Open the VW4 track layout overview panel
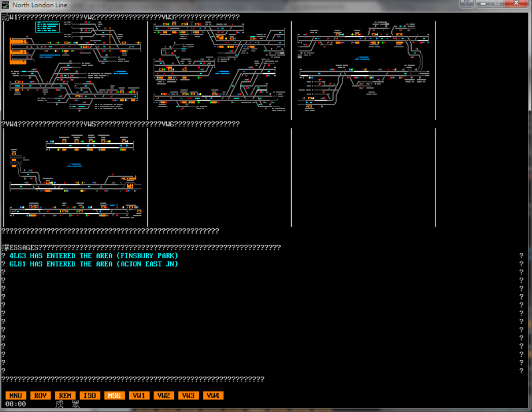 (x=75, y=176)
